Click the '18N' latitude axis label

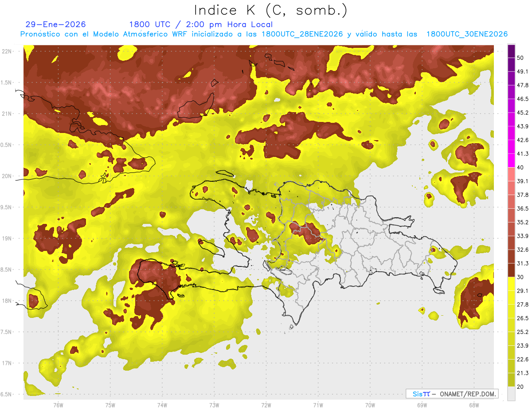click(7, 301)
